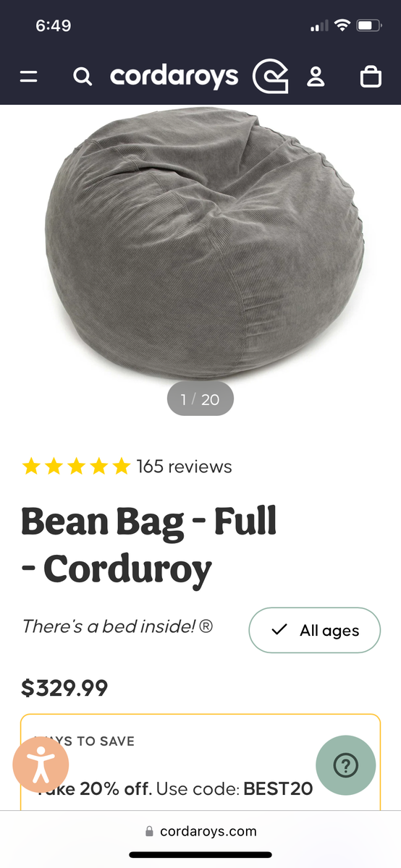Click the cordaroys wordmark to go home
The image size is (401, 868).
[174, 77]
